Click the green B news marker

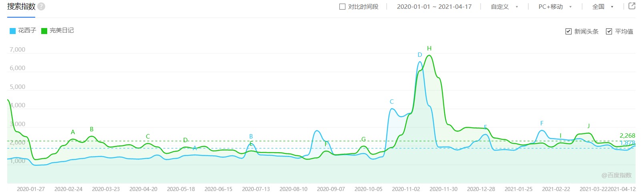click(x=92, y=129)
